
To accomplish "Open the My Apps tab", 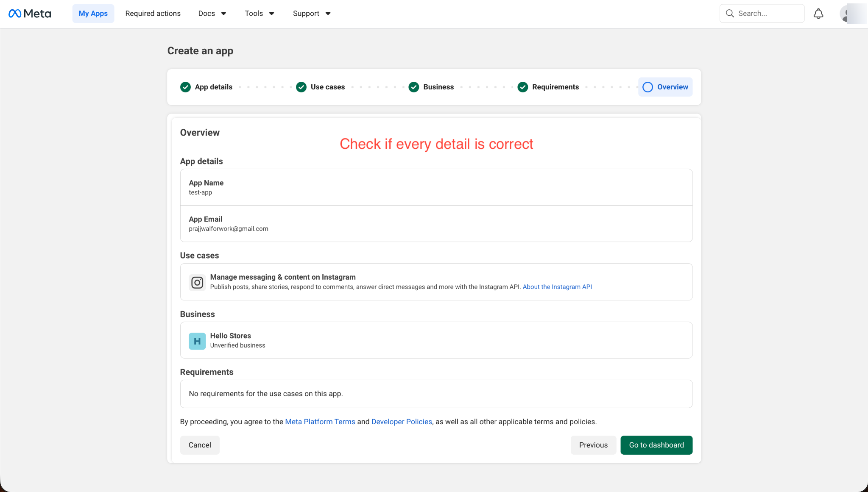I will pyautogui.click(x=93, y=14).
